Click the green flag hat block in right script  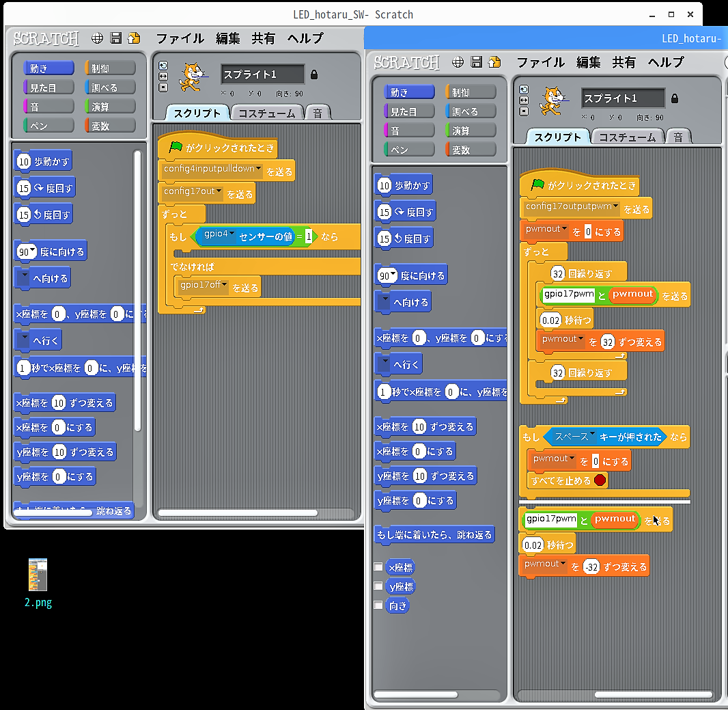579,184
